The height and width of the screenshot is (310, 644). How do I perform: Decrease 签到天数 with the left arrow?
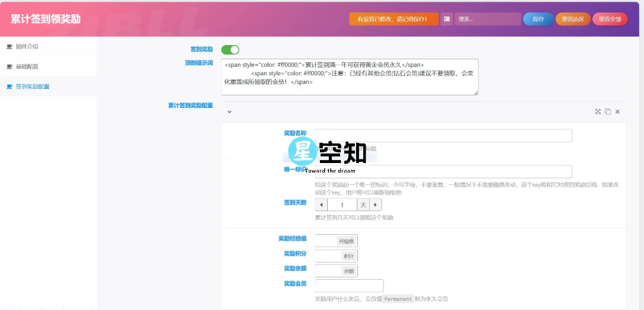click(x=321, y=204)
